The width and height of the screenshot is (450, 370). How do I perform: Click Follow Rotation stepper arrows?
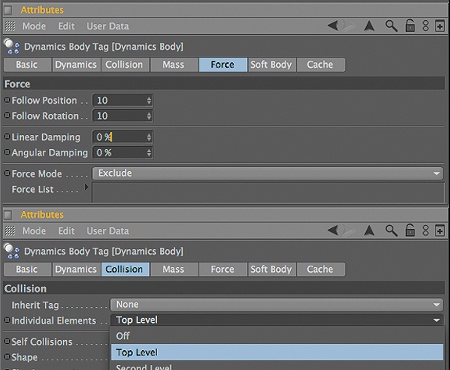click(149, 116)
